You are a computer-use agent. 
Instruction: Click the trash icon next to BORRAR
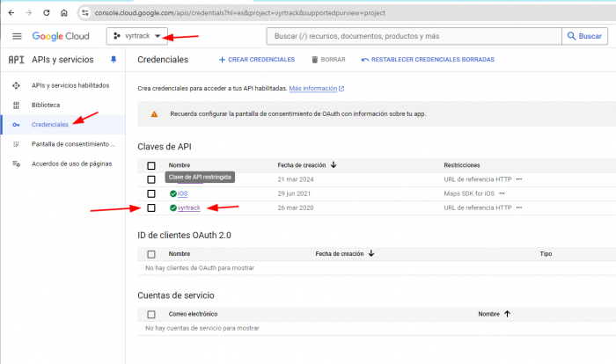(x=314, y=60)
